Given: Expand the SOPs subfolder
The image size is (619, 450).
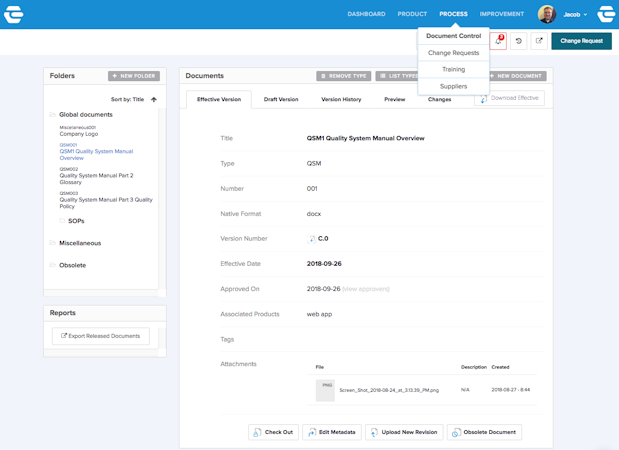Looking at the screenshot, I should pyautogui.click(x=76, y=221).
